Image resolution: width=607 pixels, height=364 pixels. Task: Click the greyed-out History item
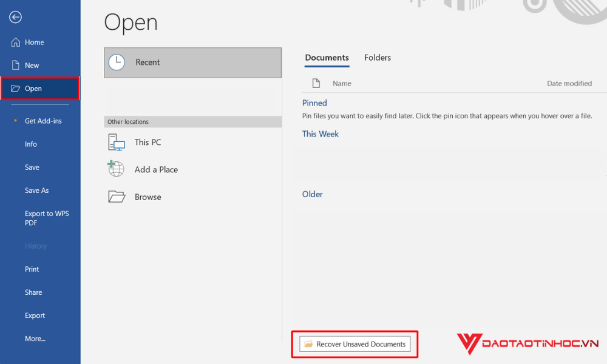click(36, 246)
